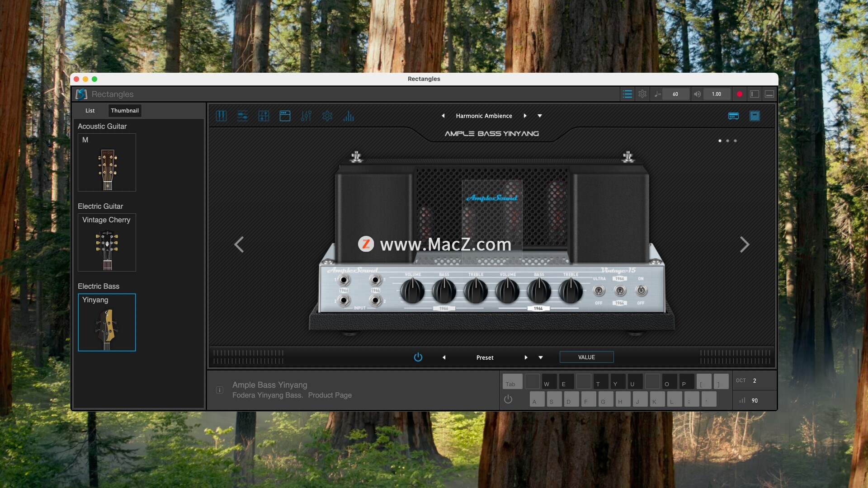The height and width of the screenshot is (488, 868).
Task: Open the mixer faders icon
Action: [x=306, y=116]
